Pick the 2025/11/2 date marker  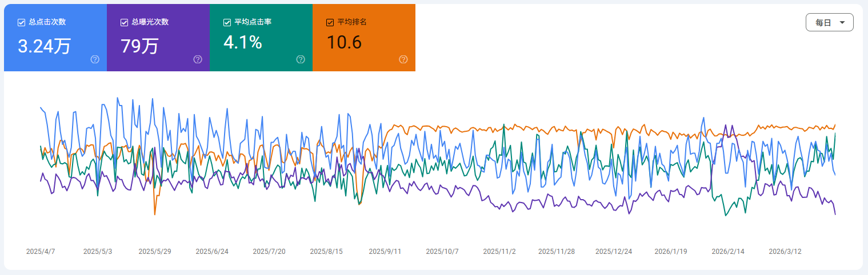coord(499,251)
